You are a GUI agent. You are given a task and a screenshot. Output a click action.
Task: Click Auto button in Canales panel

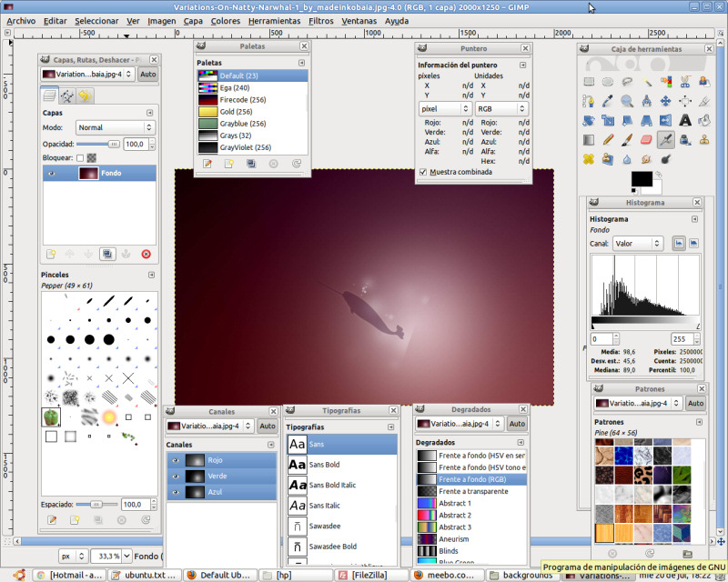(267, 426)
